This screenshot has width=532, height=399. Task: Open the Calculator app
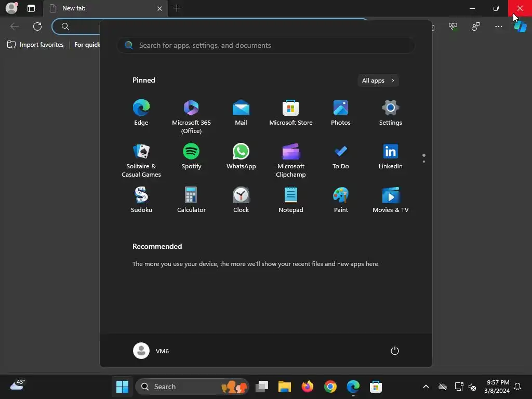pos(191,200)
